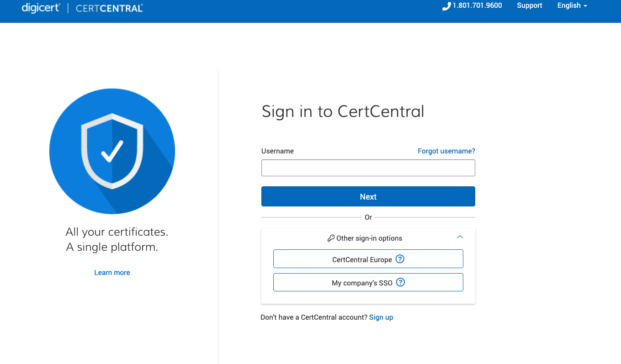Click the chevron arrow beside English

585,6
